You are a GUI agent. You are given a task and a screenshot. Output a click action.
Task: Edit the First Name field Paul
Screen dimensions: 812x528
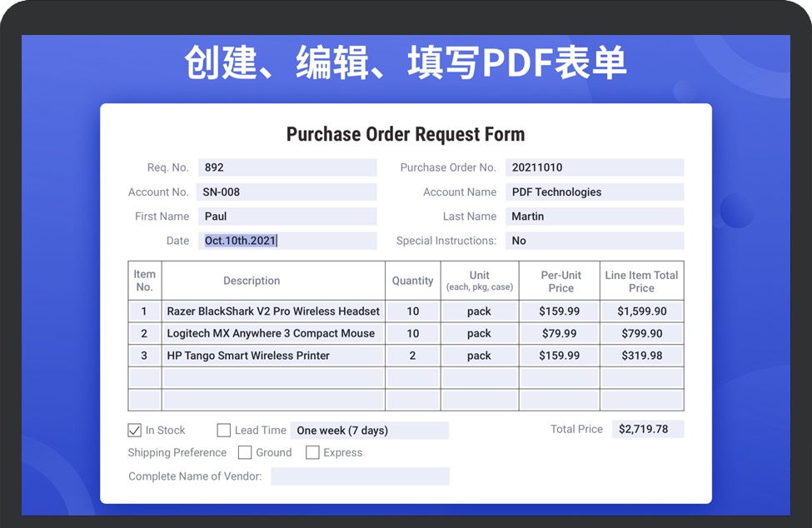click(x=286, y=217)
